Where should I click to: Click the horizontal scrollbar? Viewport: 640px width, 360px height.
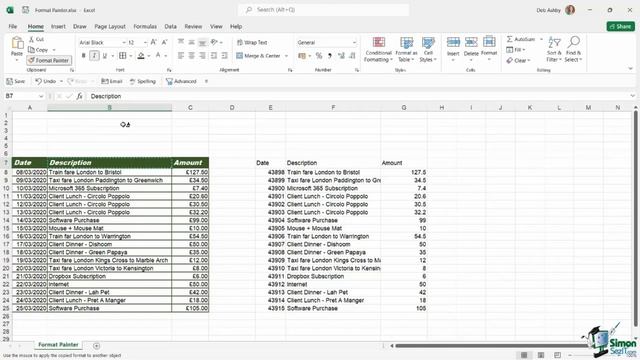[x=491, y=346]
